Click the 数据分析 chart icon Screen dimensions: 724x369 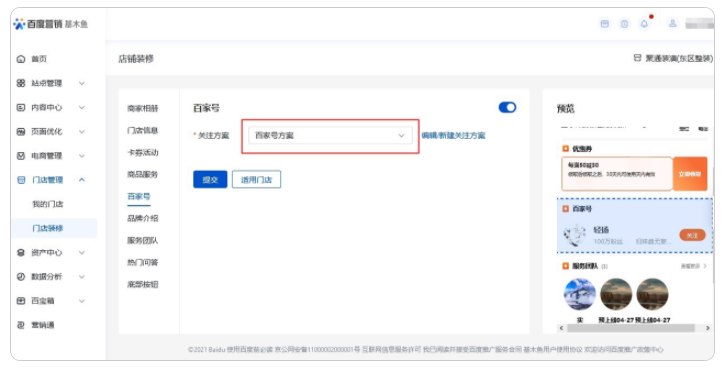point(21,277)
